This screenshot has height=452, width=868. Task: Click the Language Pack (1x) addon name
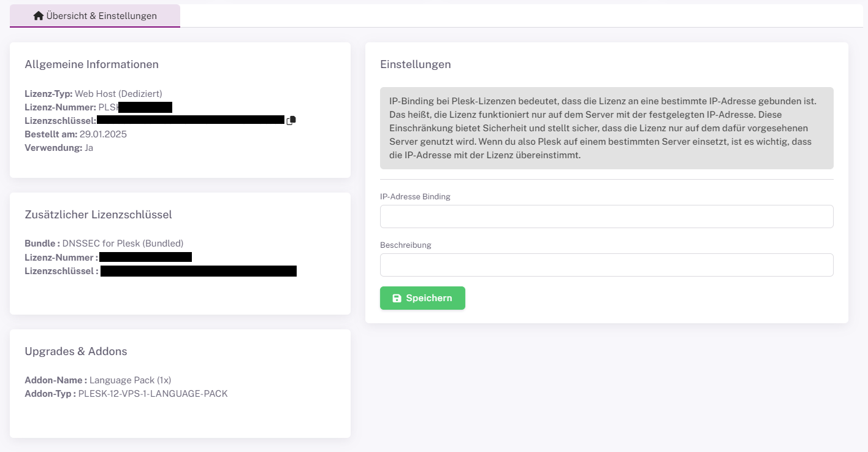pos(130,380)
